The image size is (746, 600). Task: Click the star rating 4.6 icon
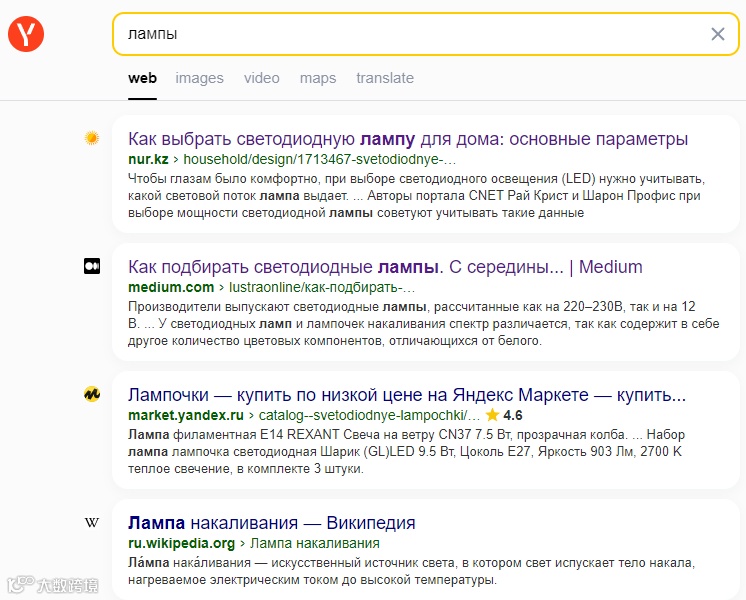tap(492, 415)
